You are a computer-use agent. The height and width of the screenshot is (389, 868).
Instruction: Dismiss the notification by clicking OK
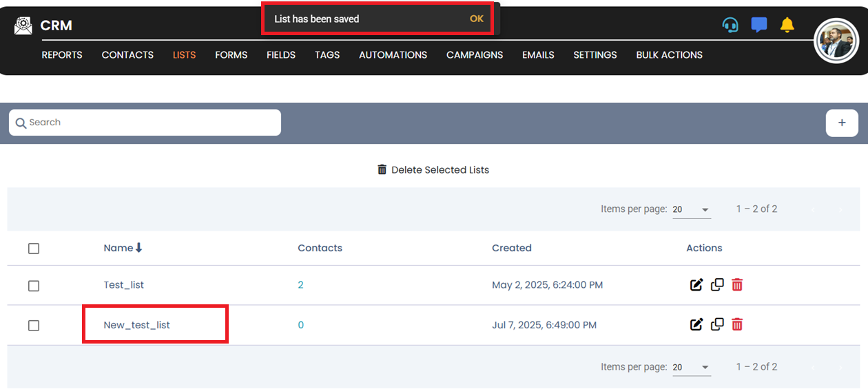point(477,19)
